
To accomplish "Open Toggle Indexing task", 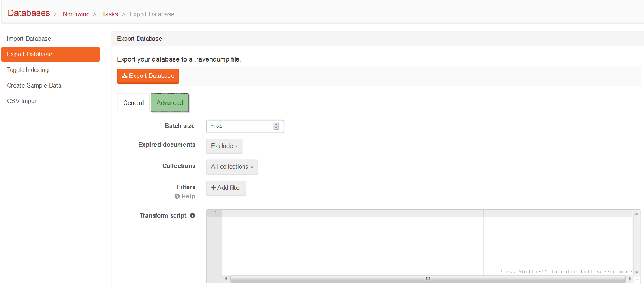I will point(51,70).
